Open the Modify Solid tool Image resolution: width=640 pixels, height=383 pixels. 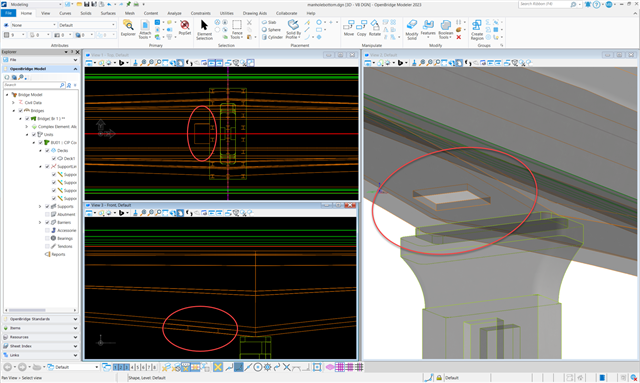[x=411, y=29]
